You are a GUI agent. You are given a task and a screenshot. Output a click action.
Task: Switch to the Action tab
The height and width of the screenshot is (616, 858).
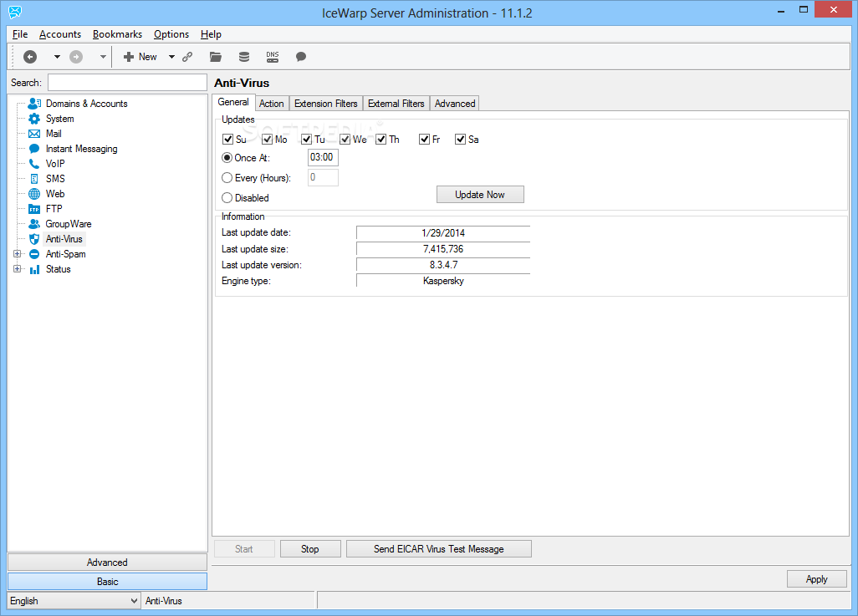(x=272, y=104)
